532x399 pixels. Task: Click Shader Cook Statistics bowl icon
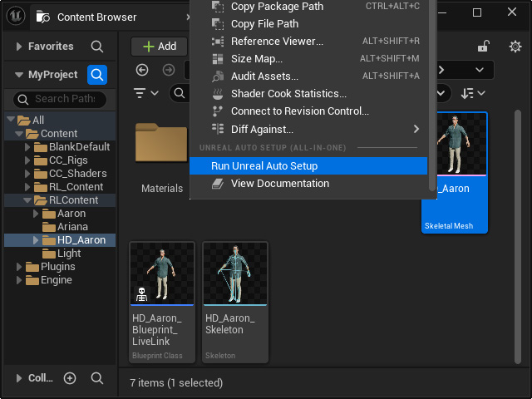[218, 94]
